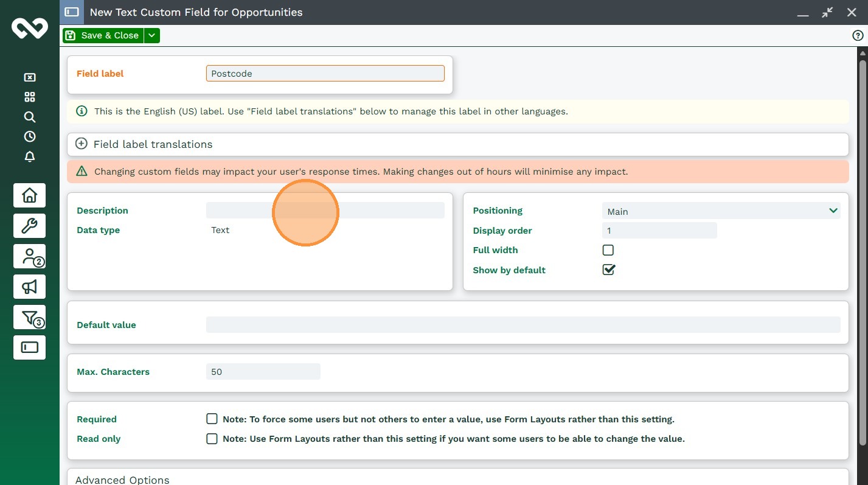Enable the Full width checkbox
The height and width of the screenshot is (485, 868).
pyautogui.click(x=608, y=250)
